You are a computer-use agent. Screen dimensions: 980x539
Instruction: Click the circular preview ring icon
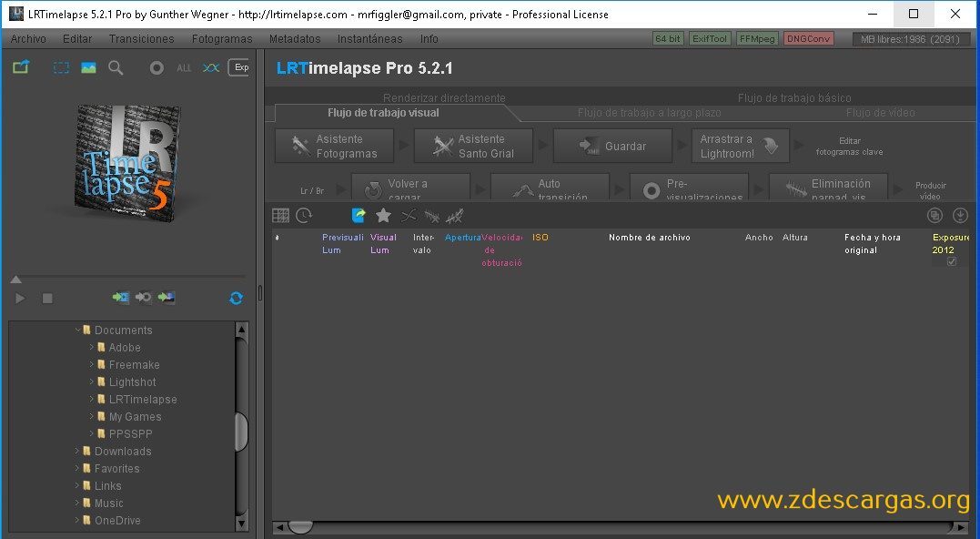coord(157,67)
